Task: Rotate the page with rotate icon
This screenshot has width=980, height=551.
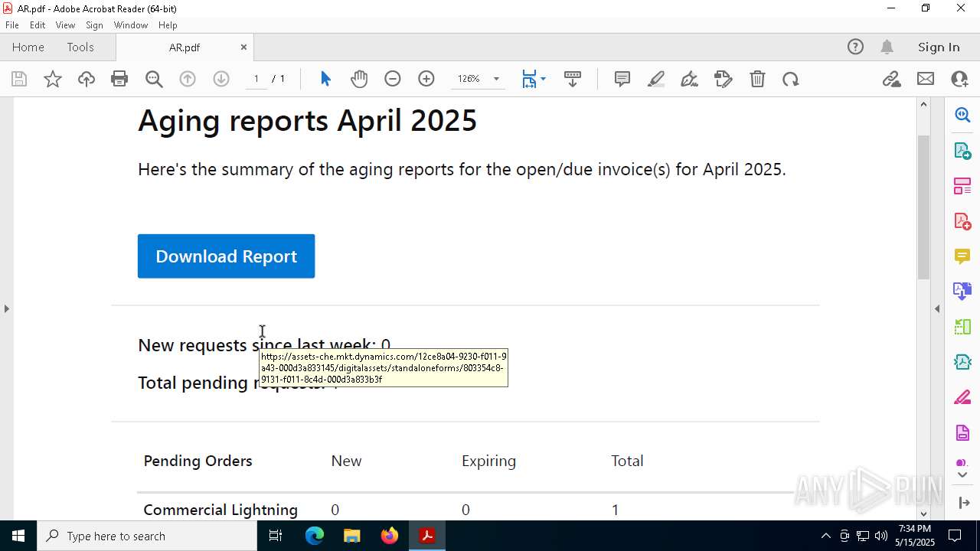Action: (791, 79)
